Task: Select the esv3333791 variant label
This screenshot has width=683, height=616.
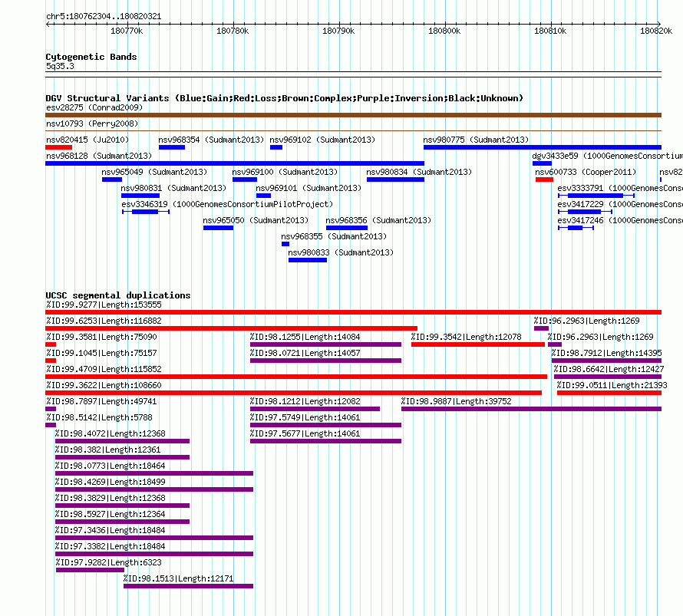Action: (620, 188)
